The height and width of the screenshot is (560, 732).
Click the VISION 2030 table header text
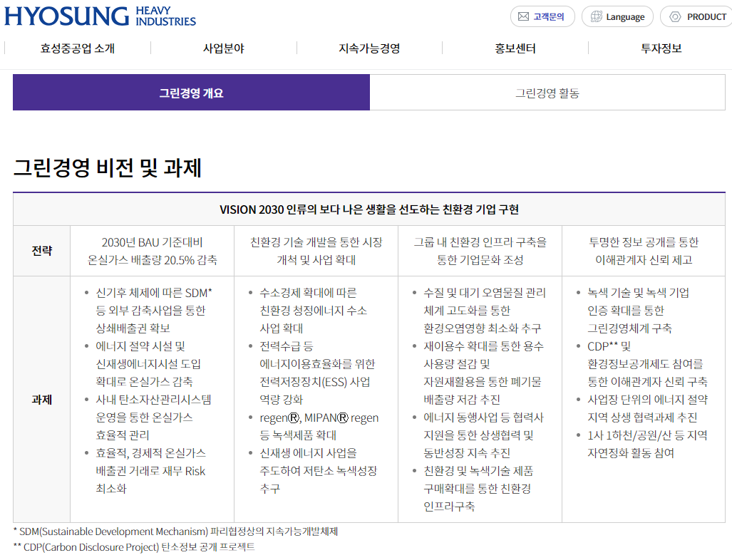click(x=369, y=209)
